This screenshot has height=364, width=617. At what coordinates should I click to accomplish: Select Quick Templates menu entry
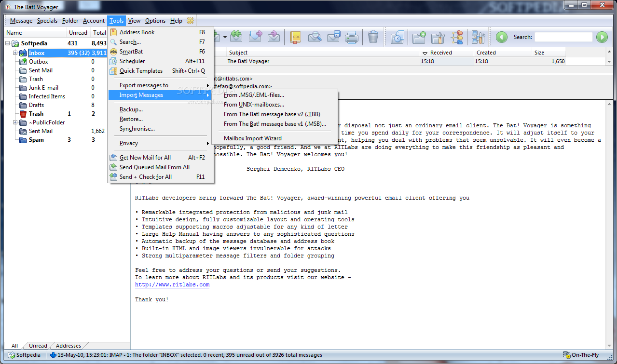click(161, 71)
